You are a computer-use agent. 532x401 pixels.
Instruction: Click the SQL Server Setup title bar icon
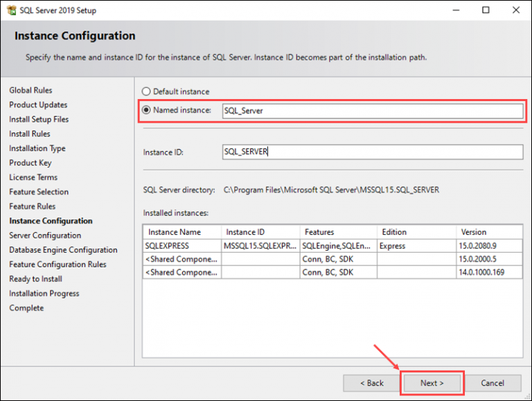pos(10,10)
